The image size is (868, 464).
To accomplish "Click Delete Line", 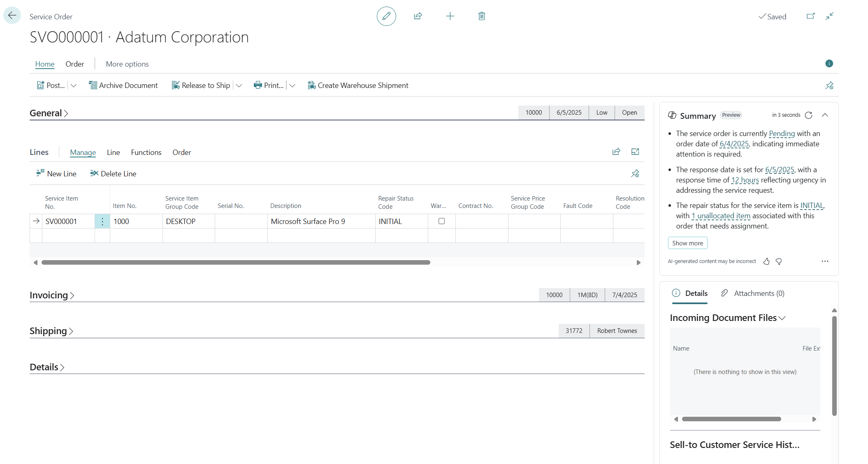I will 113,173.
